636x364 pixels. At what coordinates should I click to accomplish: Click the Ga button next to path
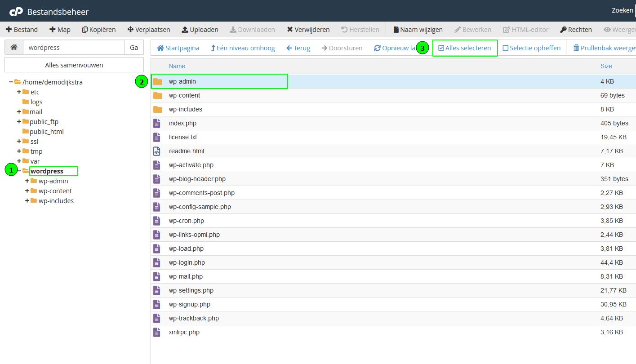pyautogui.click(x=134, y=47)
